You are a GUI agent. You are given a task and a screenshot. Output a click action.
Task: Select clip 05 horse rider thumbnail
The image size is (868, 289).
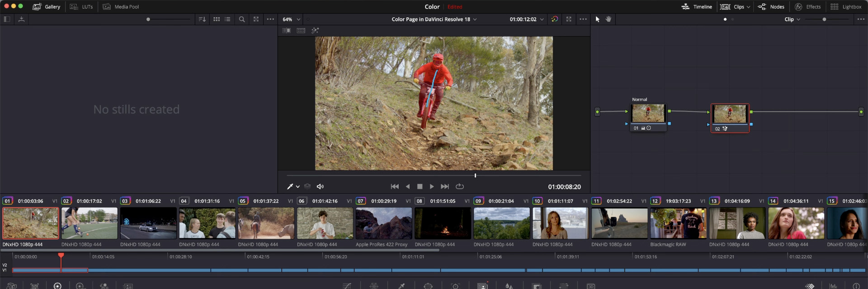click(266, 223)
